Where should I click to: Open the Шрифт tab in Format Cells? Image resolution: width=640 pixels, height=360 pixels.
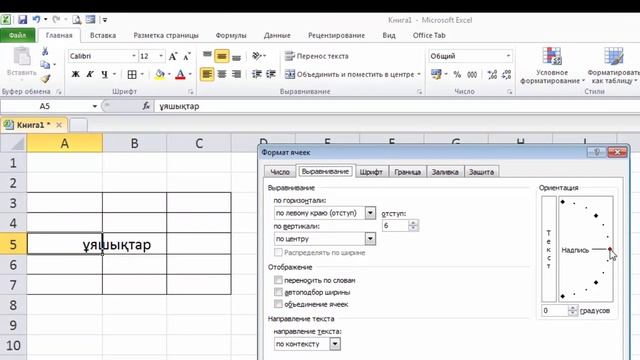(x=371, y=172)
